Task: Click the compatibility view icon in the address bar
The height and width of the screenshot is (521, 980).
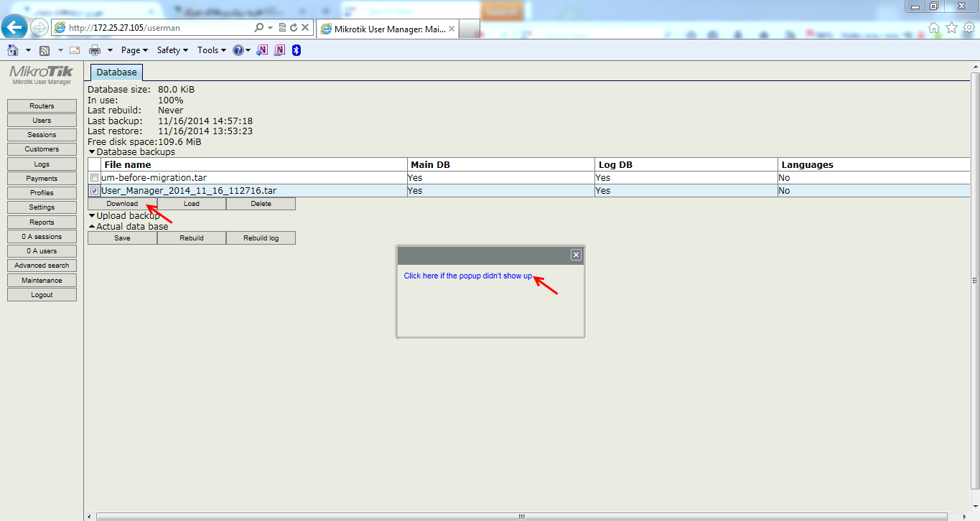Action: (283, 28)
